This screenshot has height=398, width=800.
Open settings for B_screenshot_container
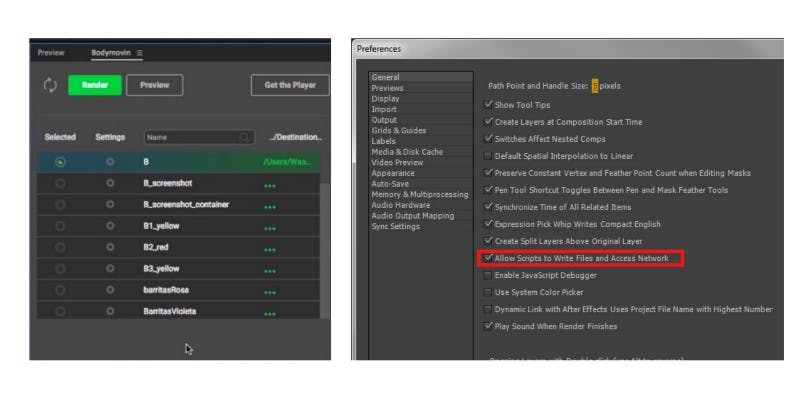click(110, 205)
